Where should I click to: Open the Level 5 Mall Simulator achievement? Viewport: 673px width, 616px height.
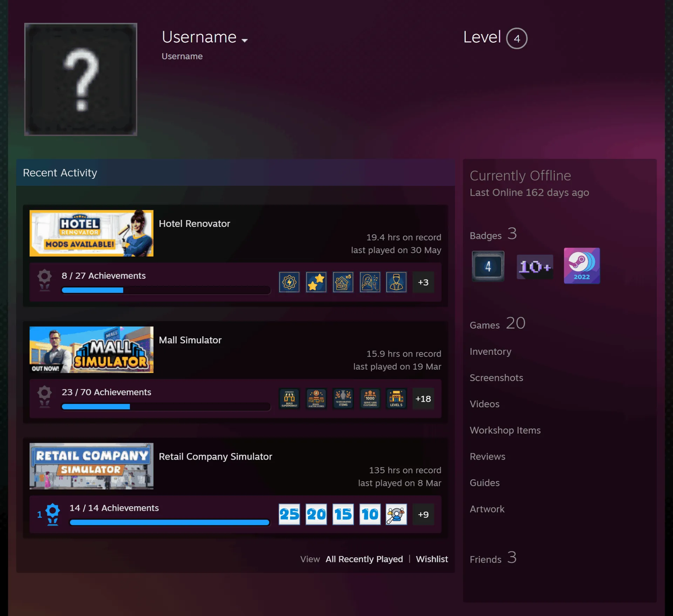[396, 399]
